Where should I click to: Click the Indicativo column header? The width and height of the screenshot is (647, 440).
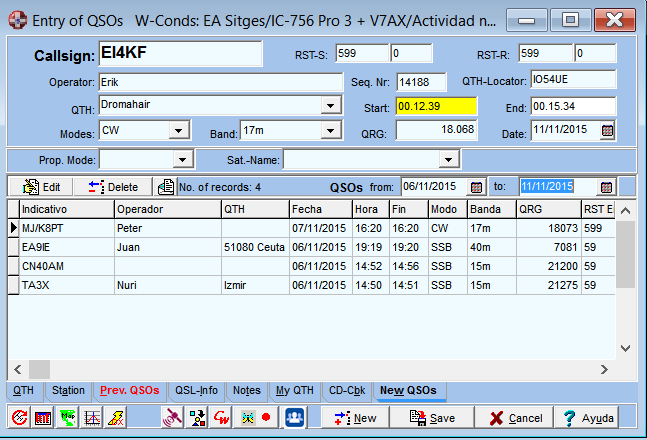click(x=66, y=209)
